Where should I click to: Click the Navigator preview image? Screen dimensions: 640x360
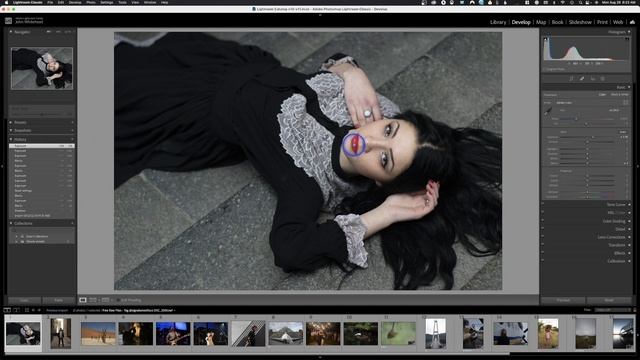[x=42, y=68]
